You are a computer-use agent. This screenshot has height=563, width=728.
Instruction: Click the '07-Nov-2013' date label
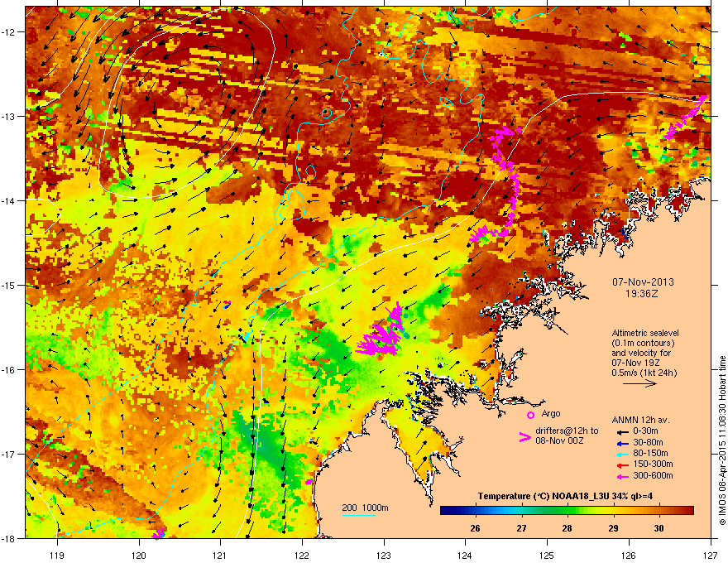[643, 282]
